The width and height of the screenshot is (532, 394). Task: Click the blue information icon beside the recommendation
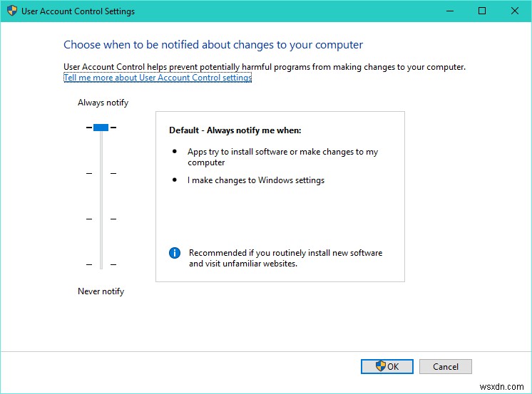coord(175,253)
